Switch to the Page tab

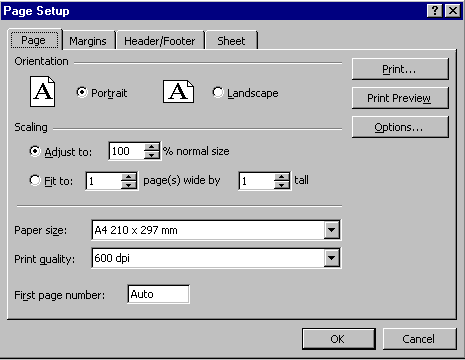34,40
